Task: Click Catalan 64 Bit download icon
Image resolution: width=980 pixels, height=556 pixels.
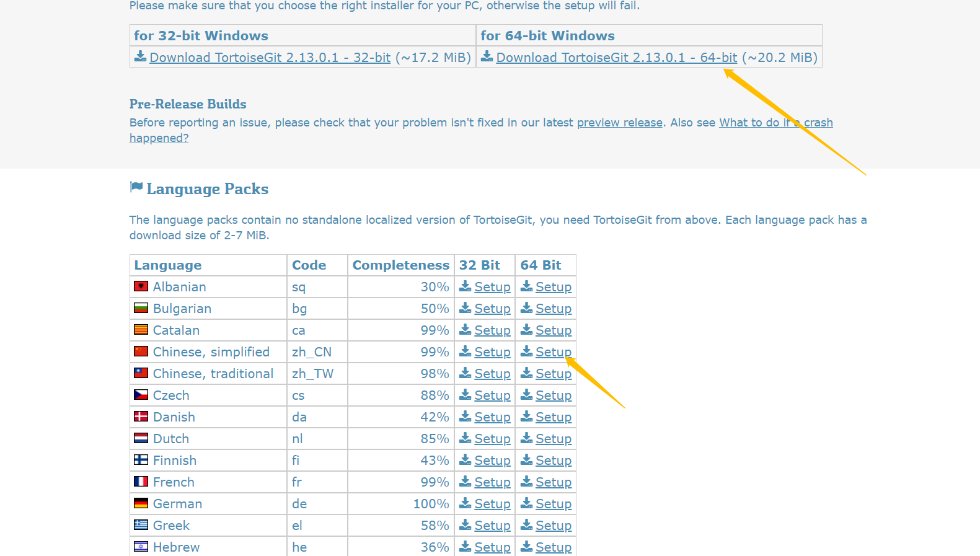Action: 527,329
